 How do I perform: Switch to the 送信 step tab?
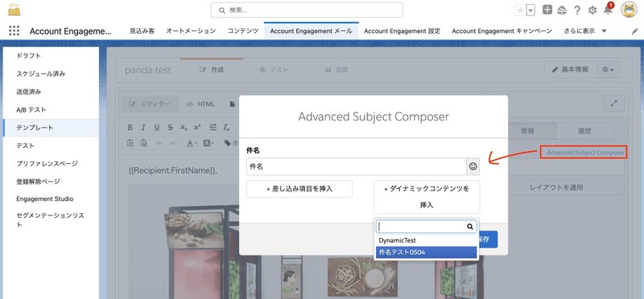point(336,70)
